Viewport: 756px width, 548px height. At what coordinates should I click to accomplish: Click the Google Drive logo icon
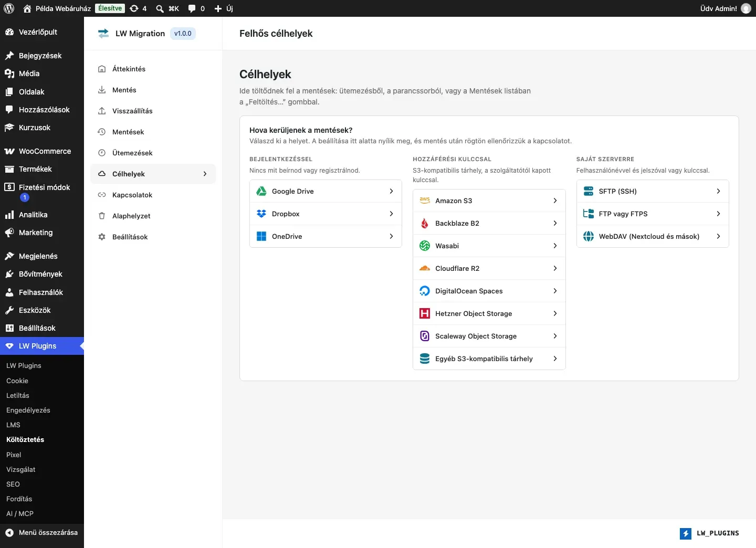pyautogui.click(x=261, y=191)
